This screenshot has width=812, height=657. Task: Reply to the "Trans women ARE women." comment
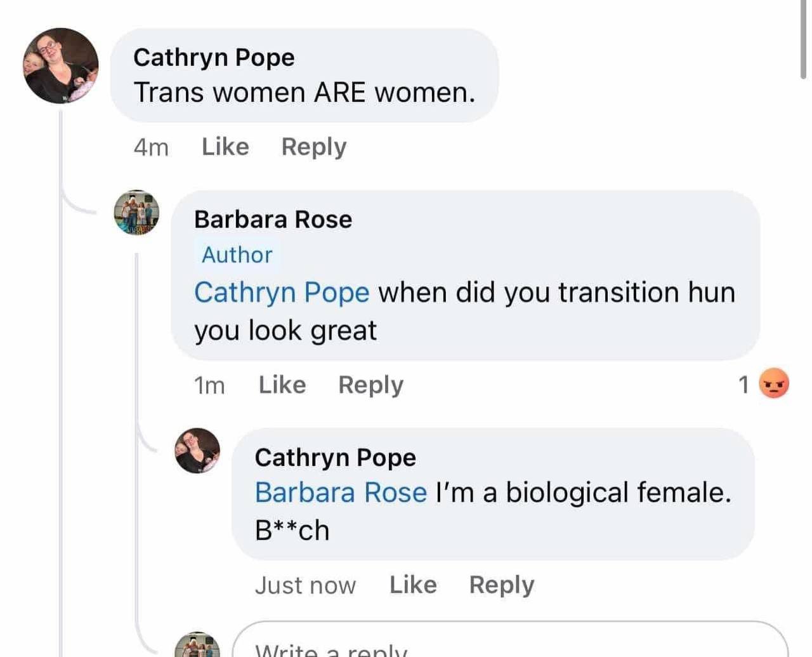coord(314,147)
